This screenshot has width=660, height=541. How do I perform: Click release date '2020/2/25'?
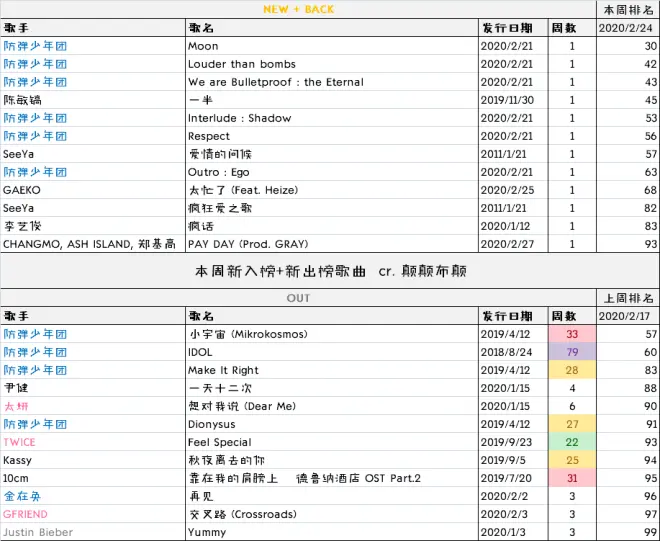tap(513, 190)
